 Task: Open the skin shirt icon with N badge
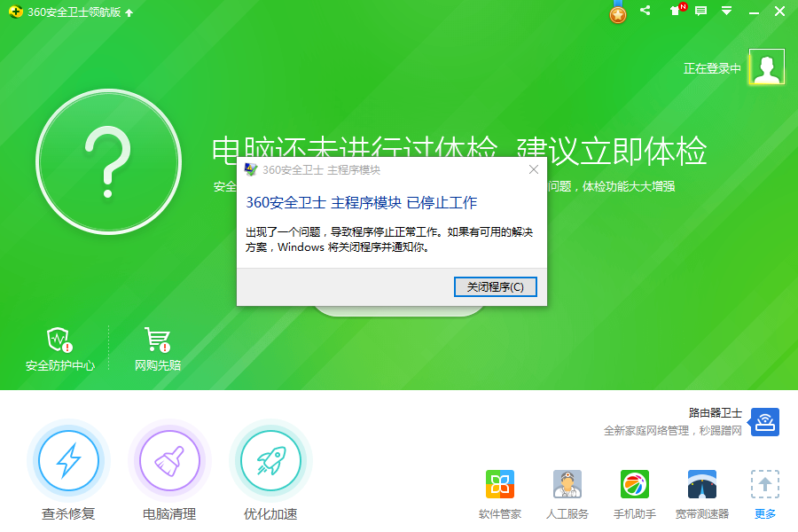[x=678, y=10]
